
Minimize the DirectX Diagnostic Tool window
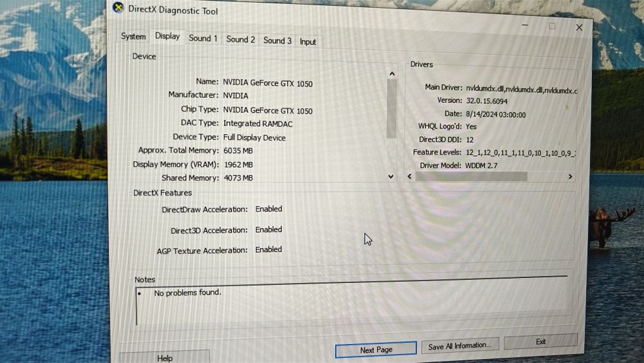[525, 25]
